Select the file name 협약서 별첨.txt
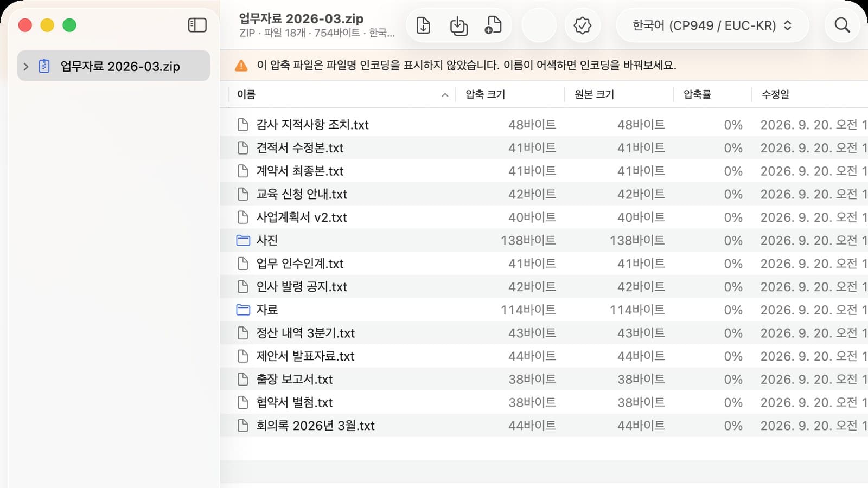Screen dimensions: 868x488 pos(295,402)
